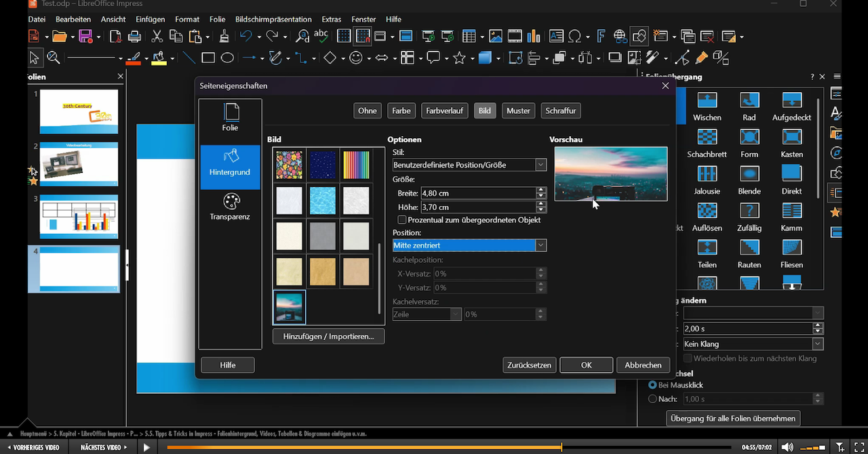Image resolution: width=868 pixels, height=454 pixels.
Task: Increase the Höhe value with up stepper
Action: tap(541, 204)
